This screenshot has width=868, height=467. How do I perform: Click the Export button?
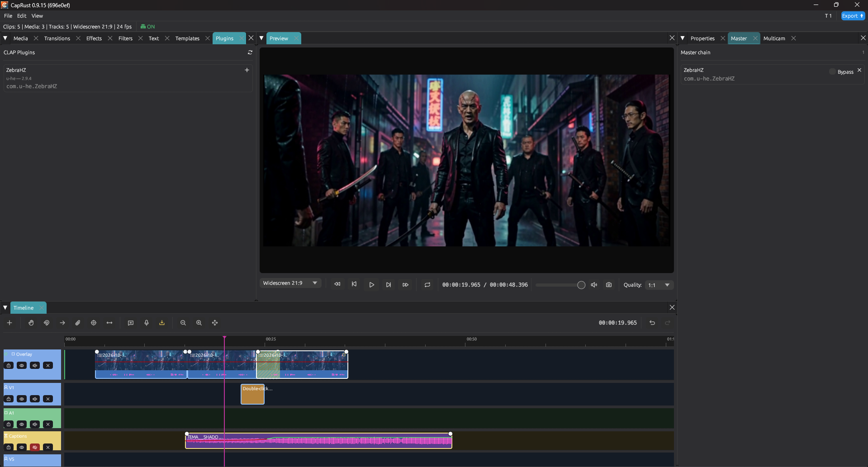853,16
